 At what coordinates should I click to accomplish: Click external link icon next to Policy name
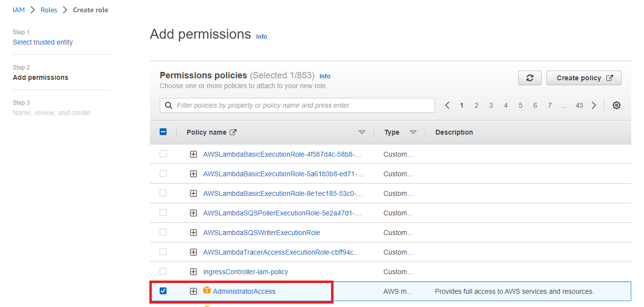(233, 132)
